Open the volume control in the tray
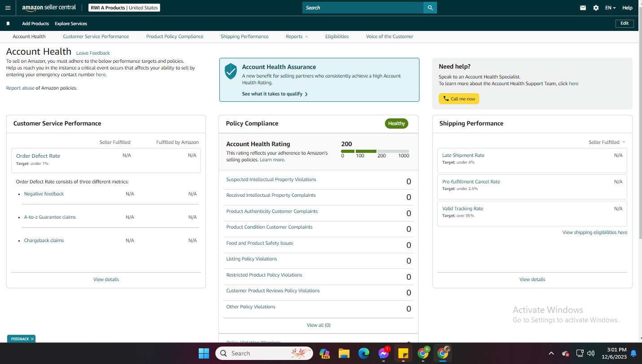 tap(591, 353)
